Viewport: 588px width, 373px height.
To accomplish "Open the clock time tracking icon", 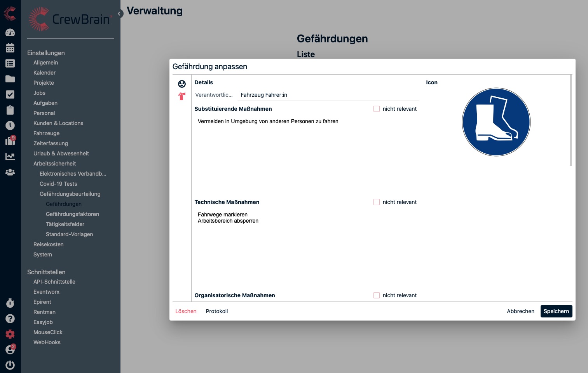I will point(10,125).
